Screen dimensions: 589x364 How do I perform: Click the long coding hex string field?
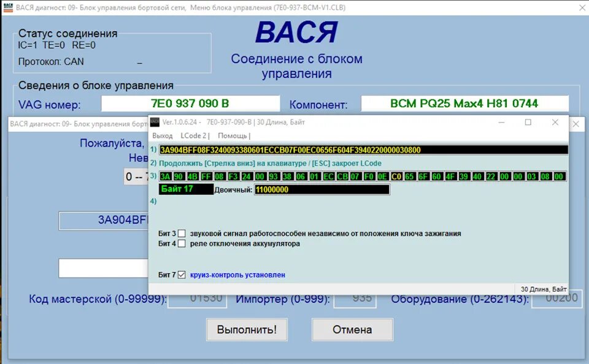coord(363,150)
